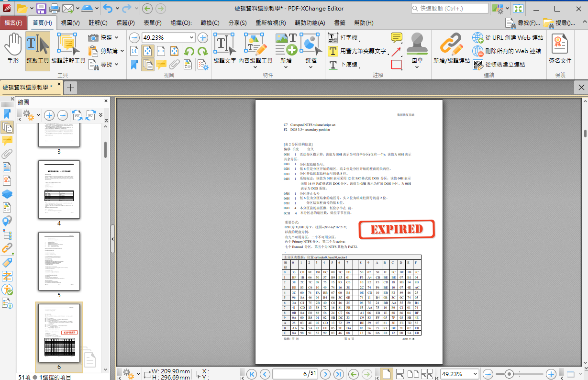588x380 pixels.
Task: Open the 註解(C) menu tab
Action: point(98,23)
